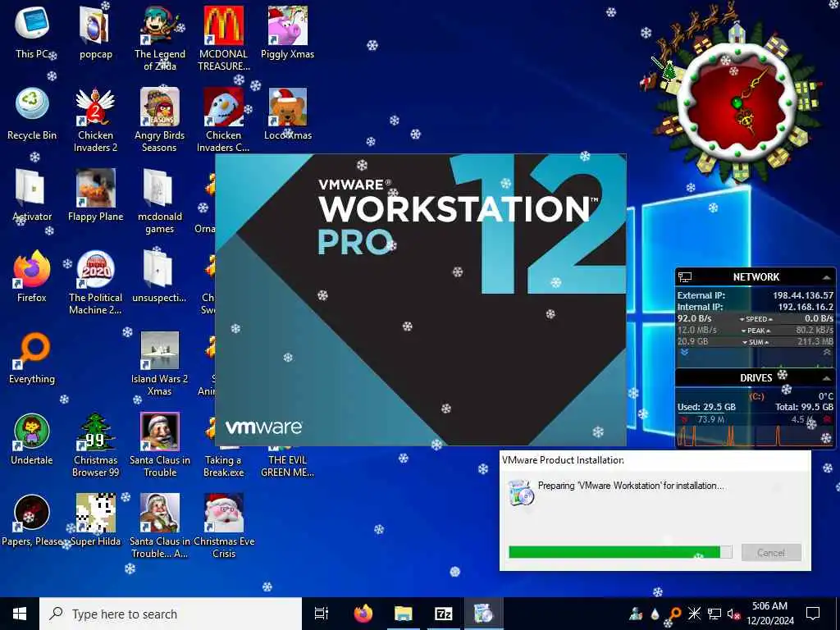Select the Papers, Please desktop icon

pyautogui.click(x=32, y=521)
